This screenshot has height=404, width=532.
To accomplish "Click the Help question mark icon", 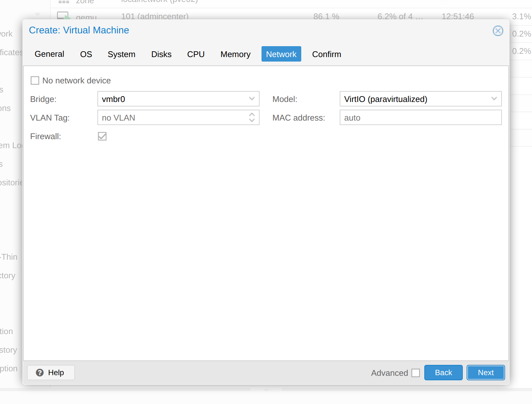I will pyautogui.click(x=40, y=373).
